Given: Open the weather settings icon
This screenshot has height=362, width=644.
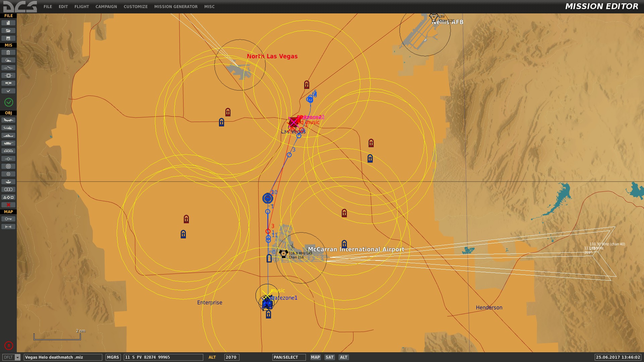Looking at the screenshot, I should tap(8, 60).
